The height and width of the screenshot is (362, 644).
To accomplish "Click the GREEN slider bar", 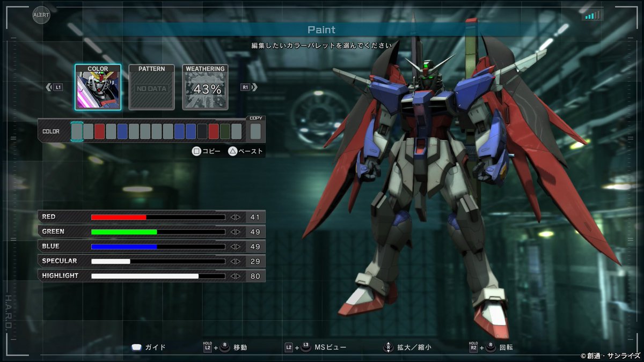I will [x=158, y=232].
